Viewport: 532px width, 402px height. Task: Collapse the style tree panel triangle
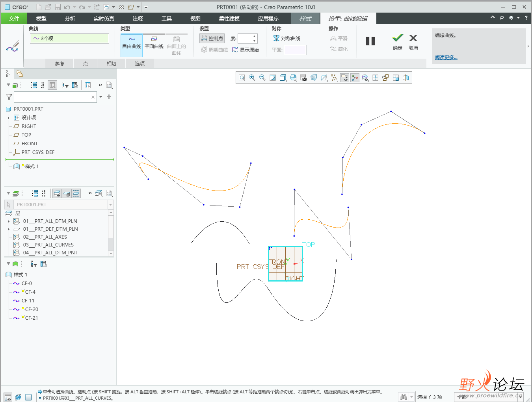8,264
